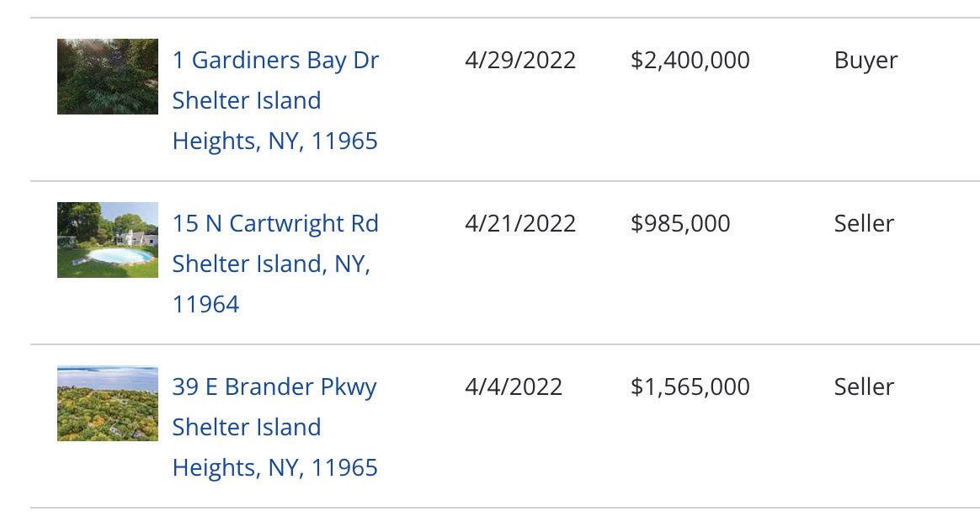Viewport: 980px width, 517px height.
Task: Select the 4/29/2022 sale date
Action: pos(520,60)
